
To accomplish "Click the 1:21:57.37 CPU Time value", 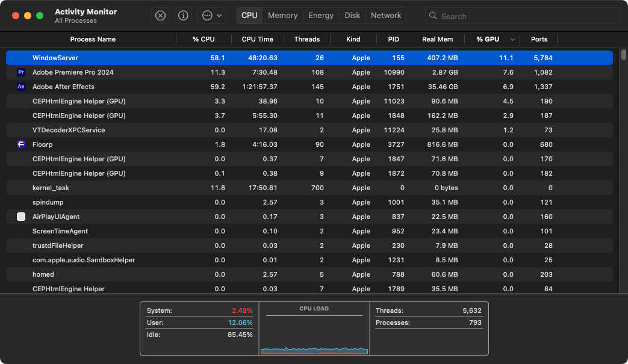I will pyautogui.click(x=260, y=87).
